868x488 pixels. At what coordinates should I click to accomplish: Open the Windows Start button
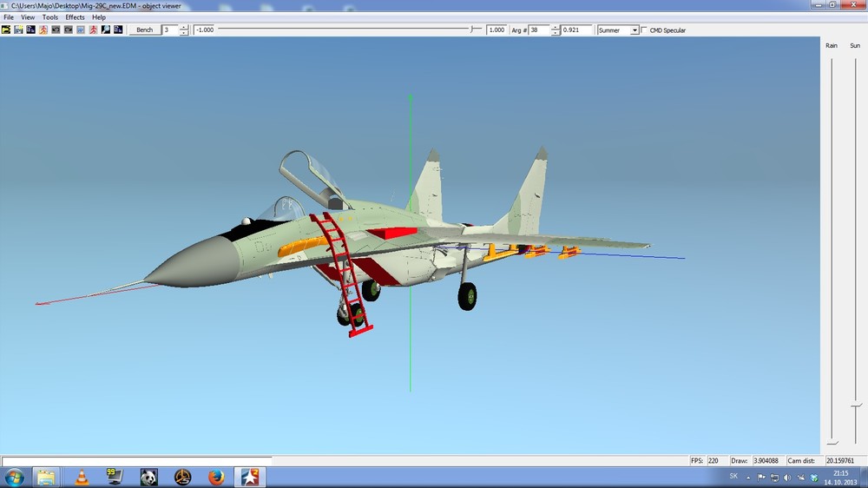(x=14, y=477)
